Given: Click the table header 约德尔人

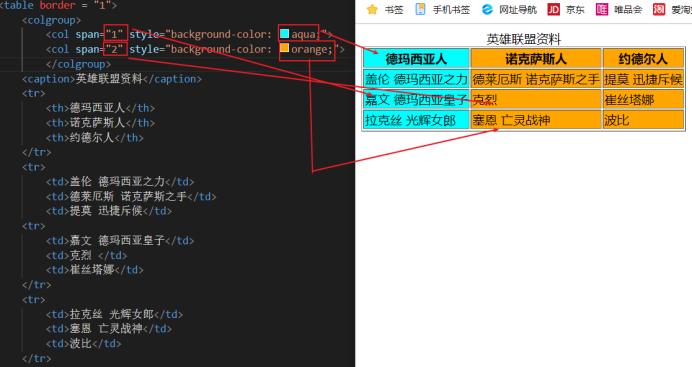Looking at the screenshot, I should coord(643,59).
